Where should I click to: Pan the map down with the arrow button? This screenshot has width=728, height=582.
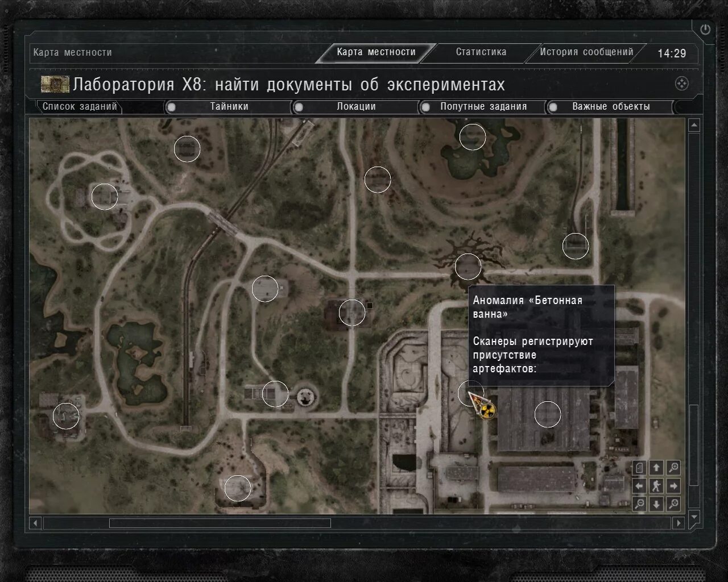point(656,504)
